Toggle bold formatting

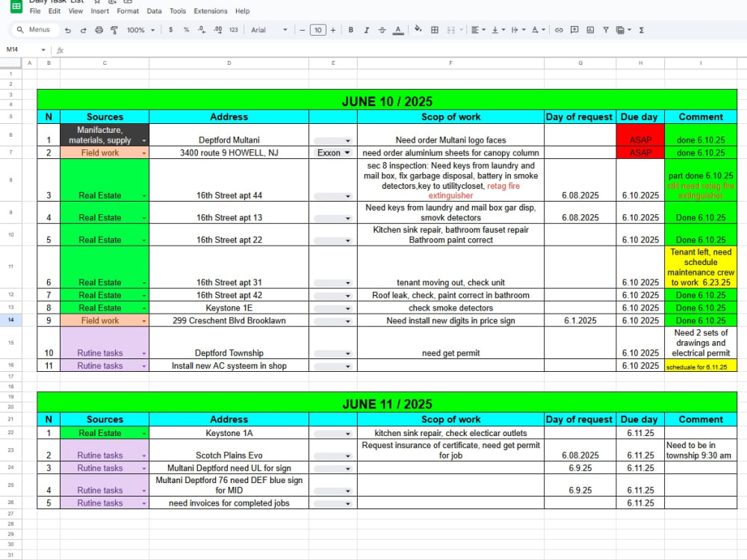click(x=350, y=30)
